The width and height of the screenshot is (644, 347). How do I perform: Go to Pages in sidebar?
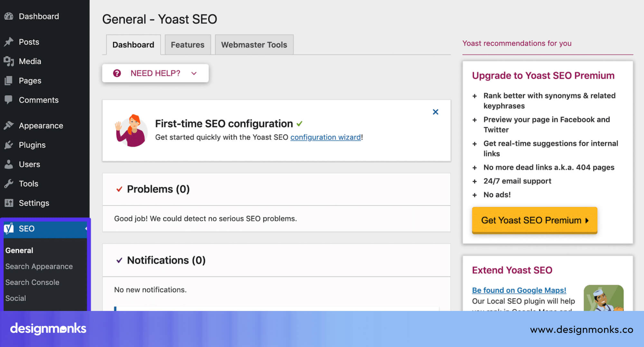click(30, 80)
